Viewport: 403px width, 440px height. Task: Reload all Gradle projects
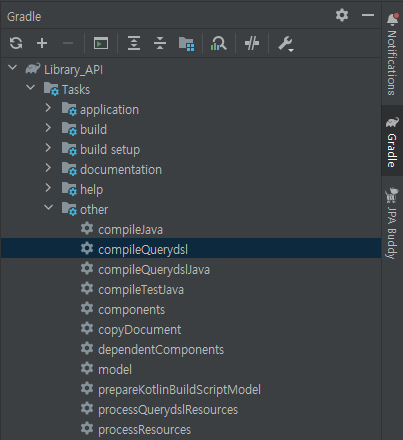(x=16, y=43)
